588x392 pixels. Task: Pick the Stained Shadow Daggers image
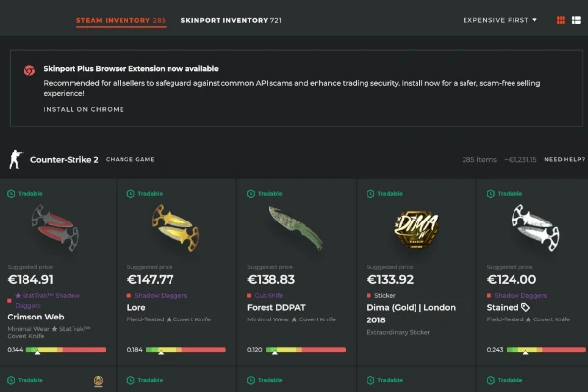tap(535, 227)
